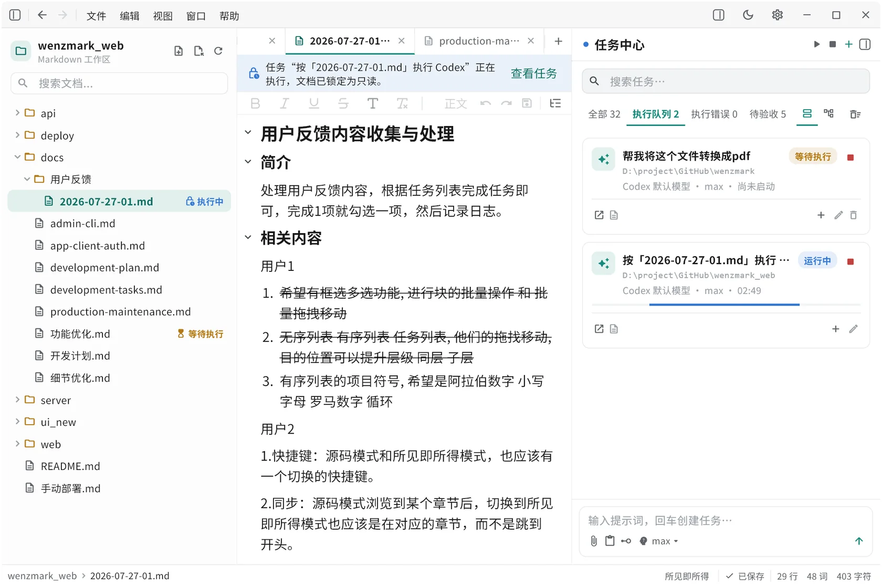Switch to task tree view icon
This screenshot has width=882, height=588.
tap(829, 113)
